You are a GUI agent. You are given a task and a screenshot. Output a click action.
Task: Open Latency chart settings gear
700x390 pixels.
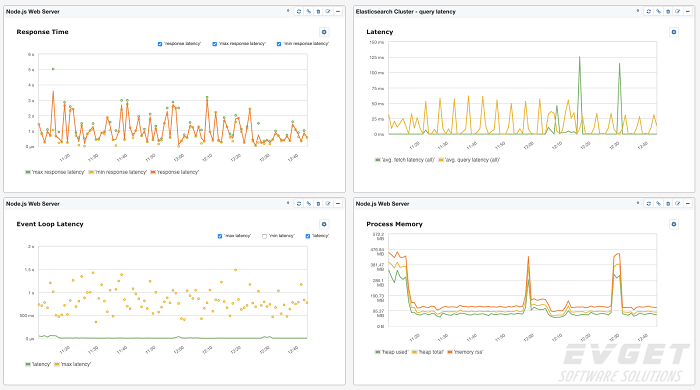pos(674,32)
